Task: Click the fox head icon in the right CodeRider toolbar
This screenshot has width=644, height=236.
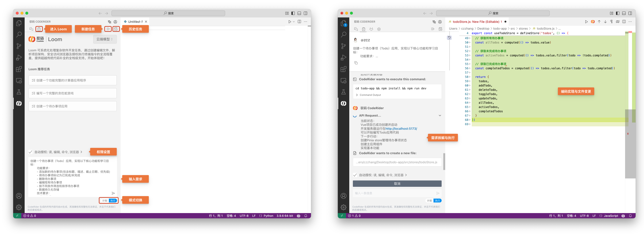Action: 371,29
